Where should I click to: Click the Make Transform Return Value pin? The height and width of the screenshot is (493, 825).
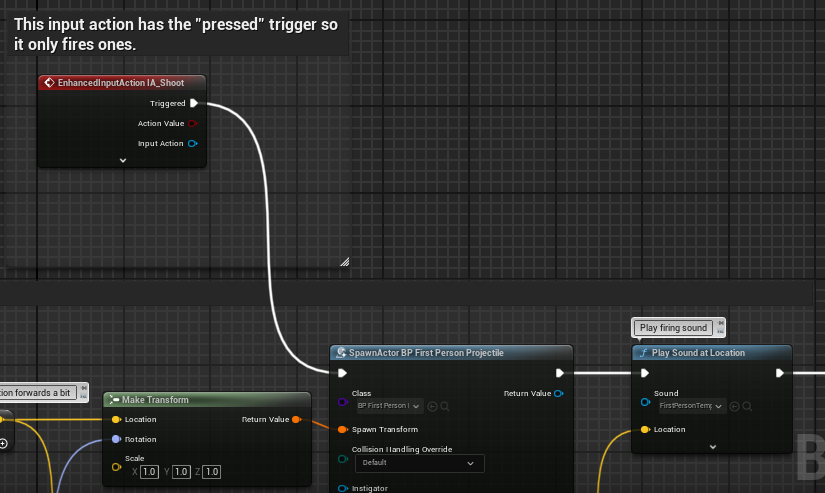(297, 420)
